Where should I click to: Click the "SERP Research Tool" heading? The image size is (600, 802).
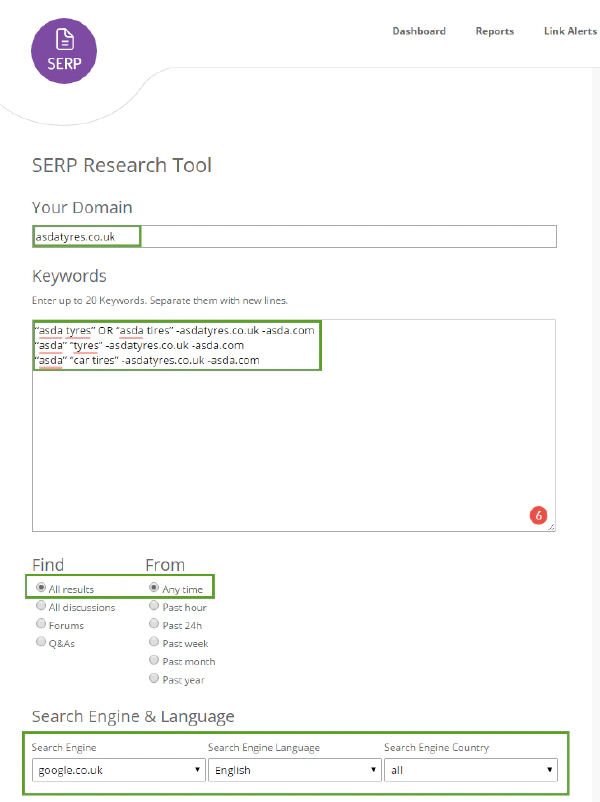122,165
